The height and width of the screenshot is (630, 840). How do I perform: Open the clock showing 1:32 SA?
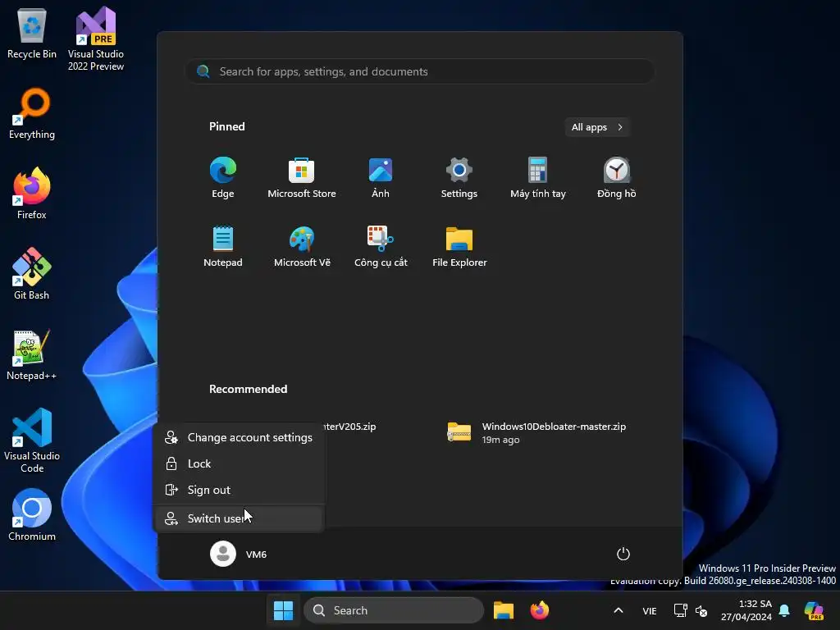coord(746,610)
